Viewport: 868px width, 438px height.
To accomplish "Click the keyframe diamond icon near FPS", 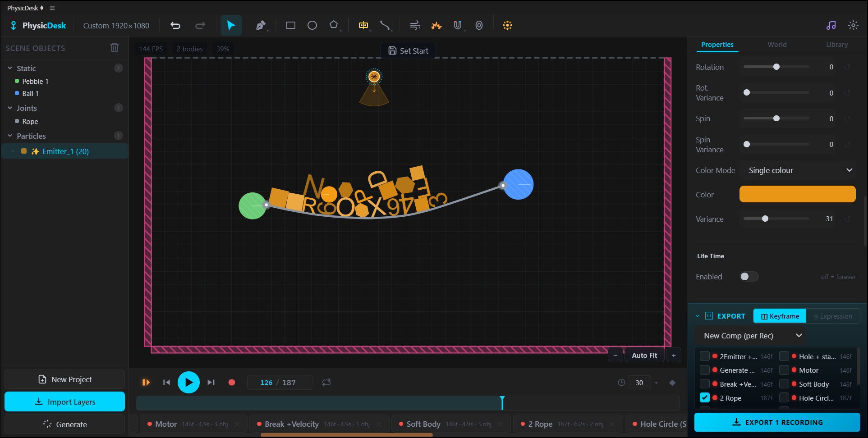I will 672,383.
